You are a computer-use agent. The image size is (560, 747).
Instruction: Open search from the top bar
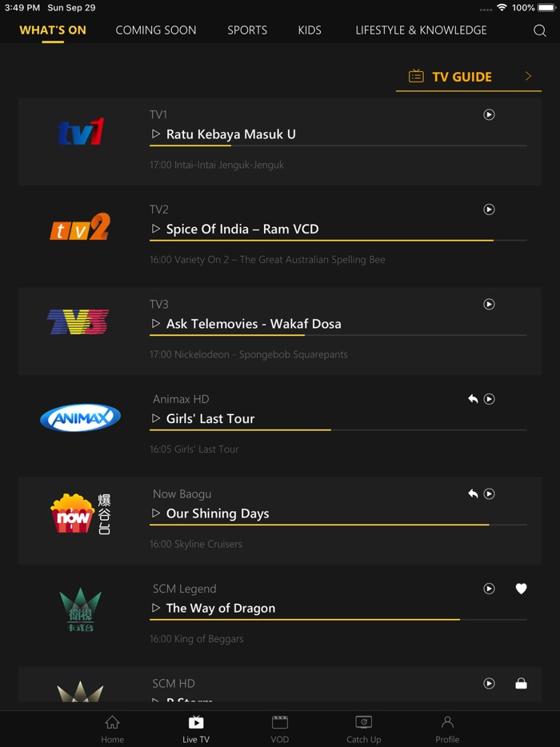[541, 30]
